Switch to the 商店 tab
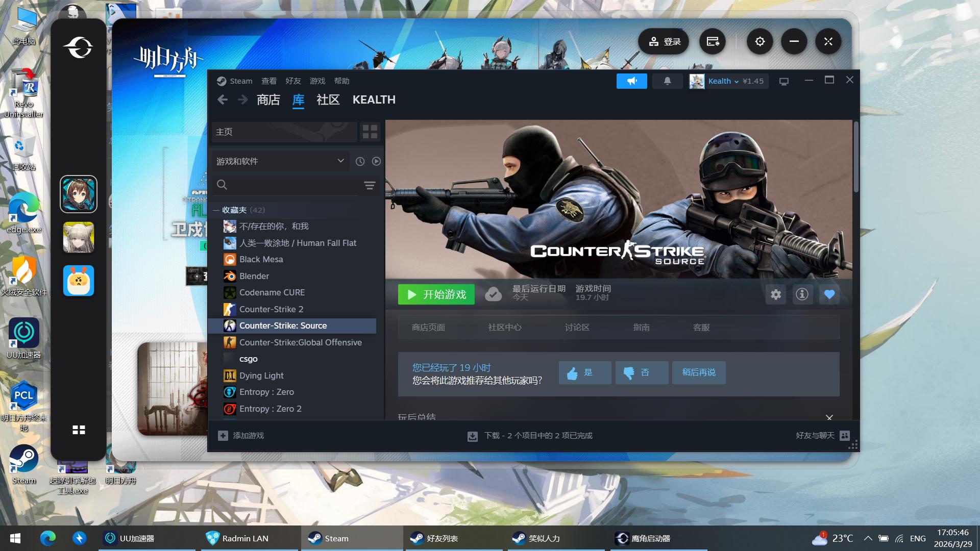 coord(268,100)
